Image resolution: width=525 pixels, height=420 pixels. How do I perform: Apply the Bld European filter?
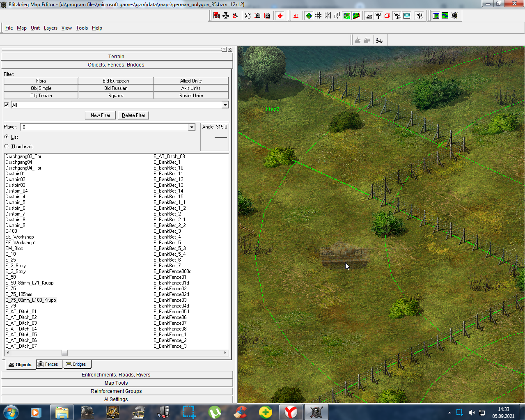(x=116, y=81)
